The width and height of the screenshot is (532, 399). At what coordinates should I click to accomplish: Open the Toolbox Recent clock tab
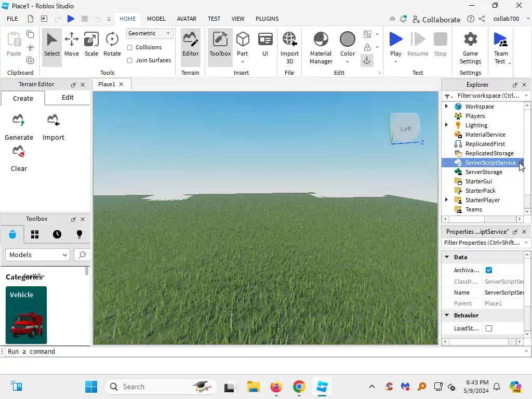pos(57,234)
